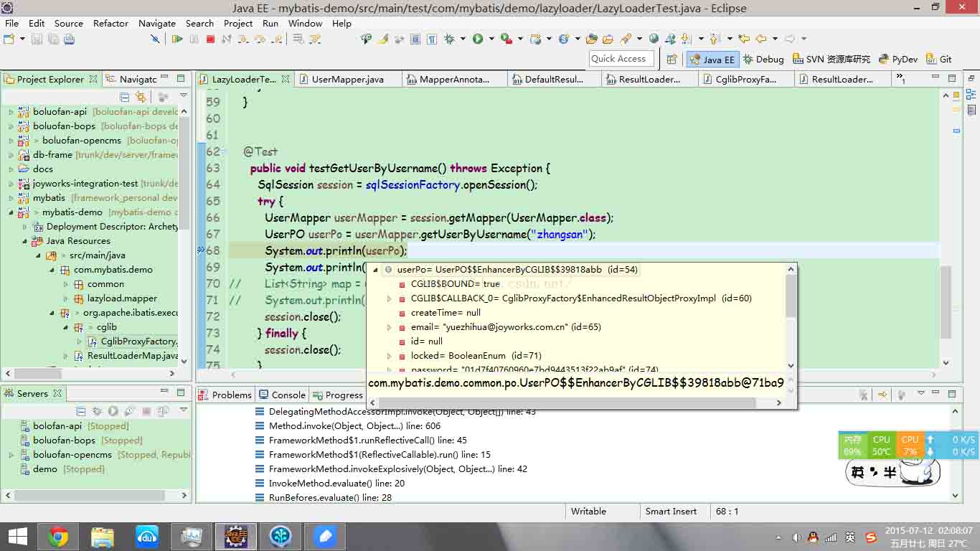
Task: Switch to the Git perspective
Action: coord(939,60)
